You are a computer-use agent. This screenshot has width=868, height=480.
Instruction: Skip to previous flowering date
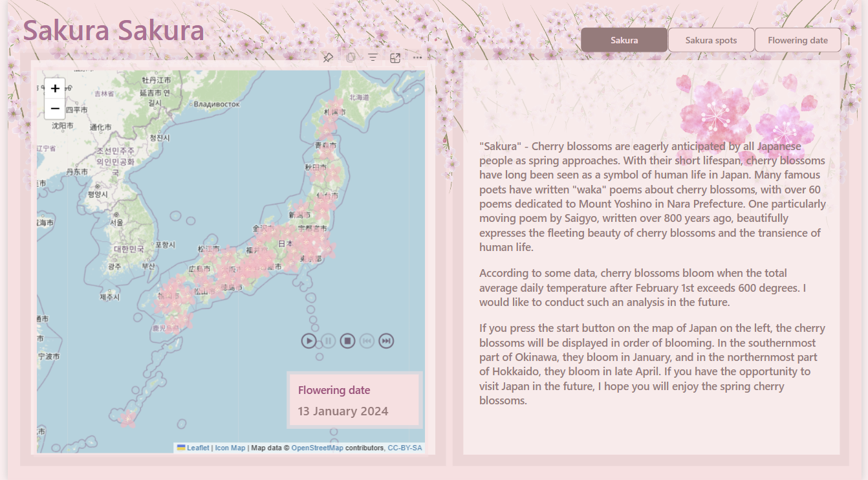click(x=367, y=341)
